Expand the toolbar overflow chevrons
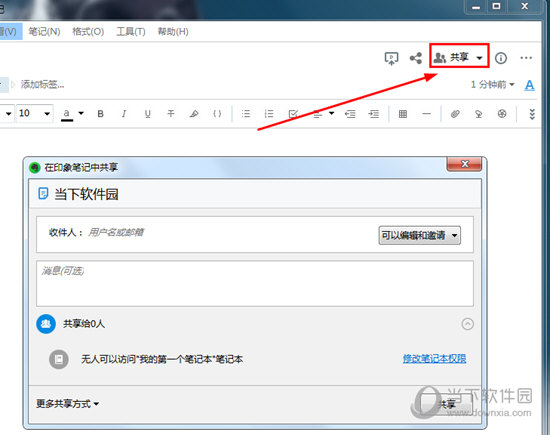This screenshot has height=435, width=550. [x=532, y=114]
